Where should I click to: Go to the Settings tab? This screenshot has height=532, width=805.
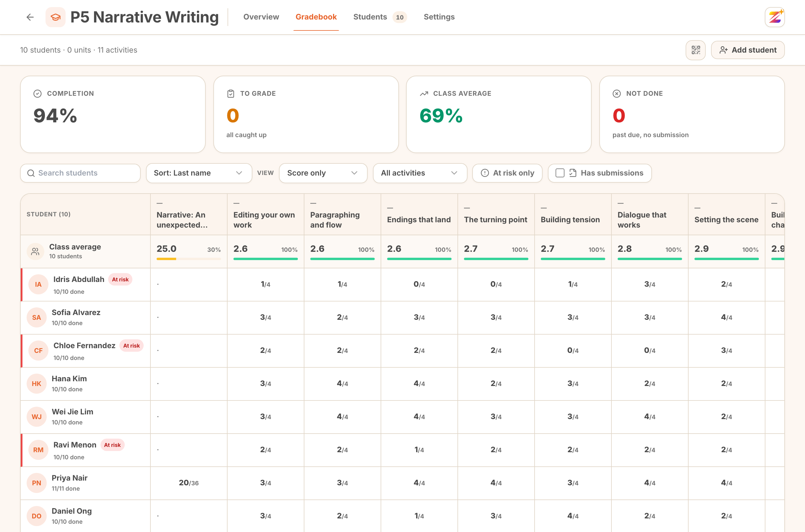pos(439,17)
